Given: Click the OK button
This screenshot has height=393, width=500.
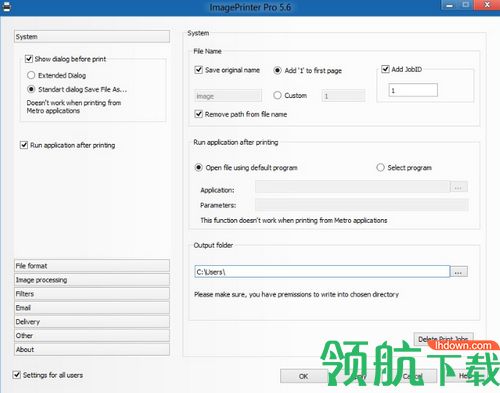Looking at the screenshot, I should tap(304, 376).
